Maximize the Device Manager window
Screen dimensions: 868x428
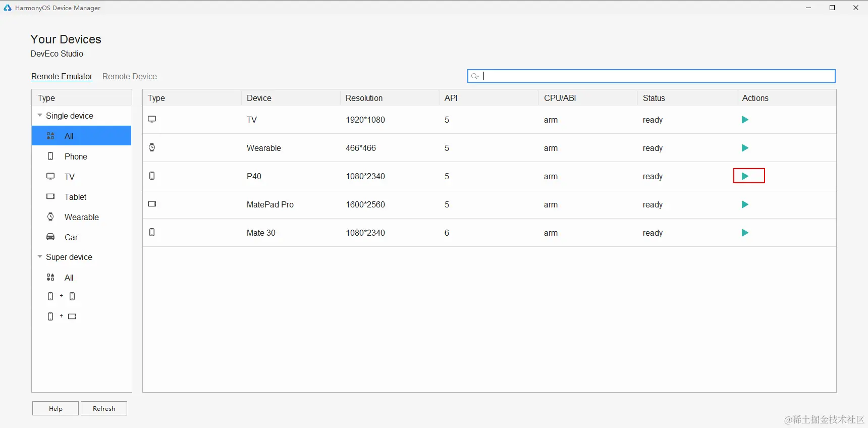point(832,8)
